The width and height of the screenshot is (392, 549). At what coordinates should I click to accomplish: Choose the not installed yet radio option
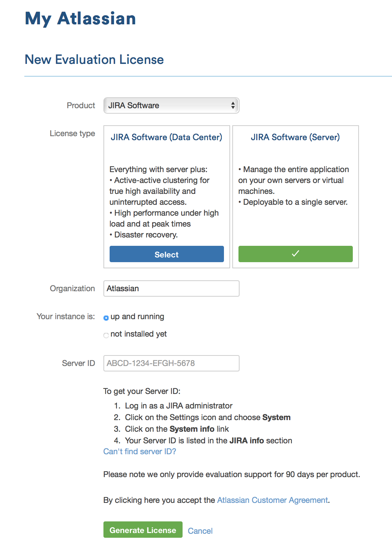click(x=106, y=335)
